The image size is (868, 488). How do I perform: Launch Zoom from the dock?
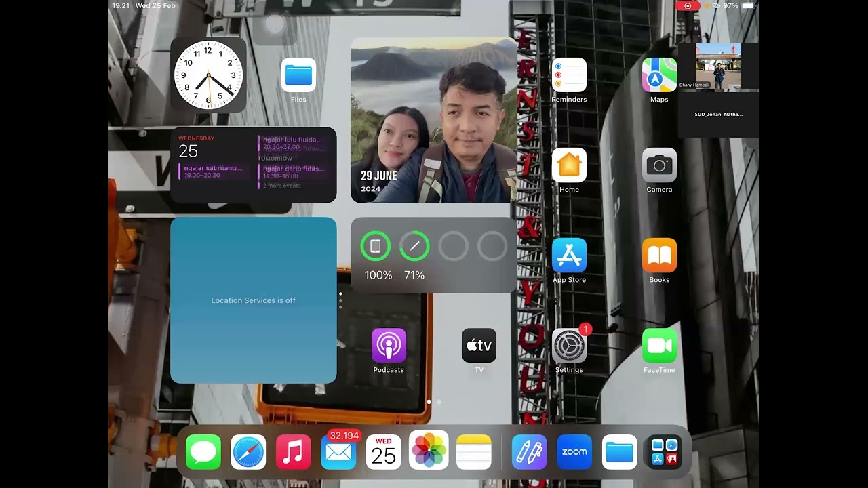(x=574, y=452)
